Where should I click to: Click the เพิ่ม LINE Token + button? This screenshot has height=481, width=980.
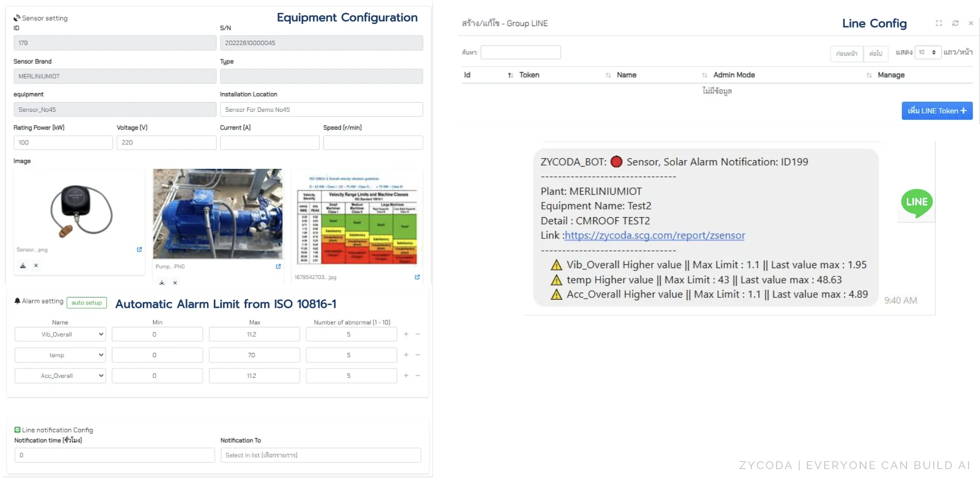(937, 111)
